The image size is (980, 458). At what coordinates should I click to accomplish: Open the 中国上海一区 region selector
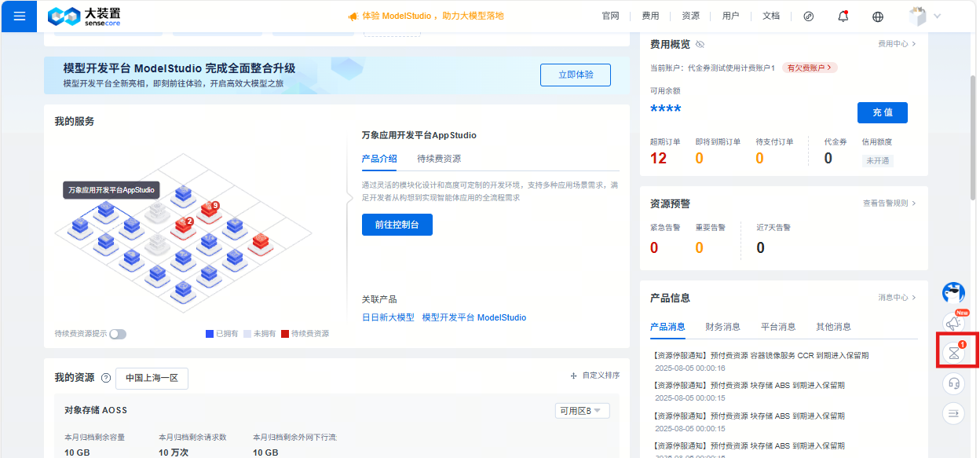[152, 378]
